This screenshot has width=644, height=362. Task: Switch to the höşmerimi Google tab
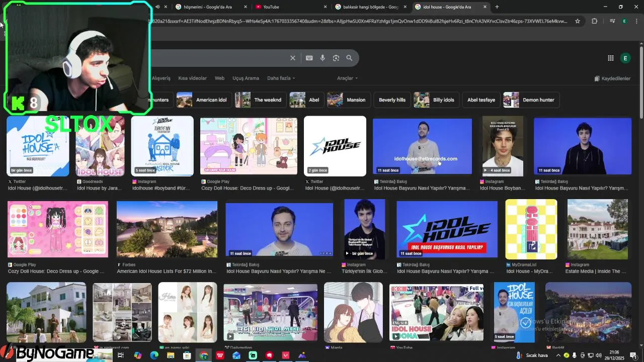click(x=210, y=7)
